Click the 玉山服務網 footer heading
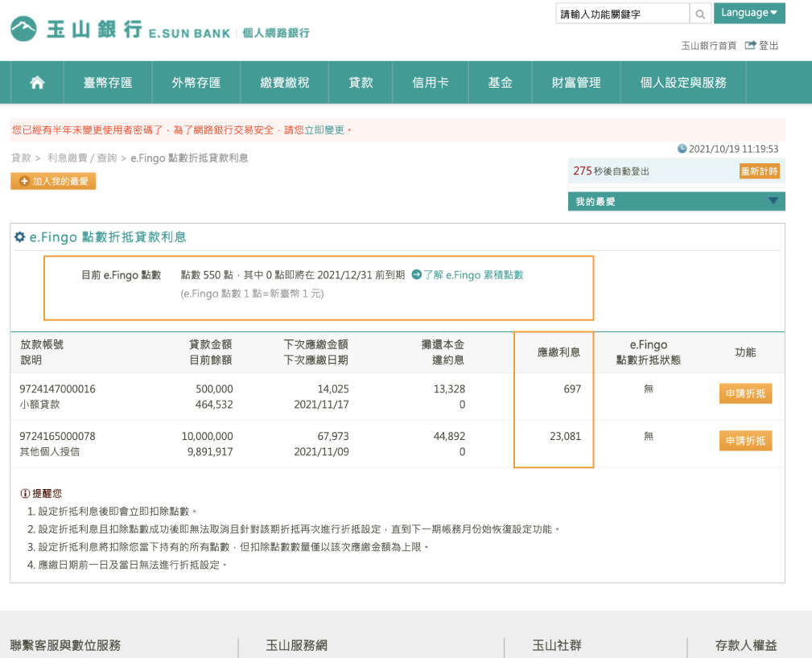Viewport: 812px width, 658px height. 297,645
